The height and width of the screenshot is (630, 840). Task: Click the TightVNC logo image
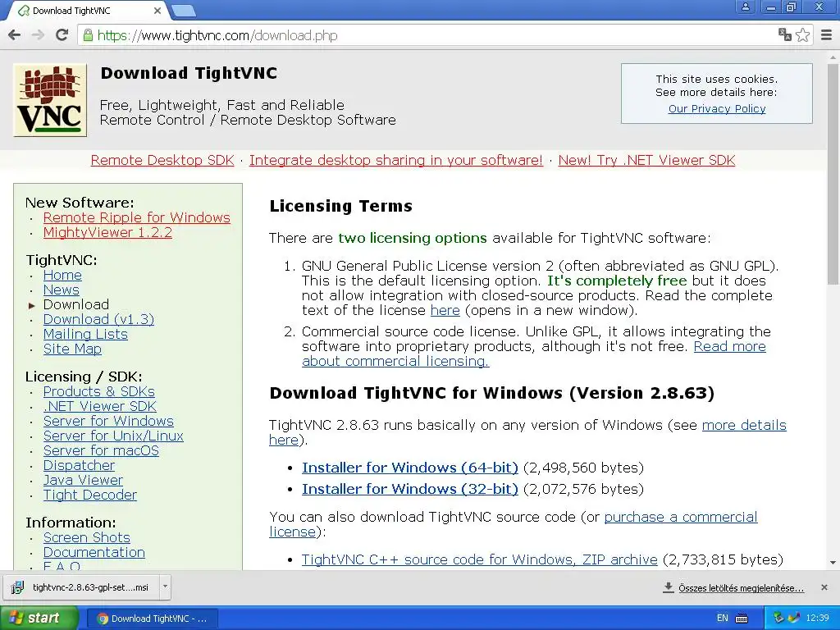pos(50,100)
